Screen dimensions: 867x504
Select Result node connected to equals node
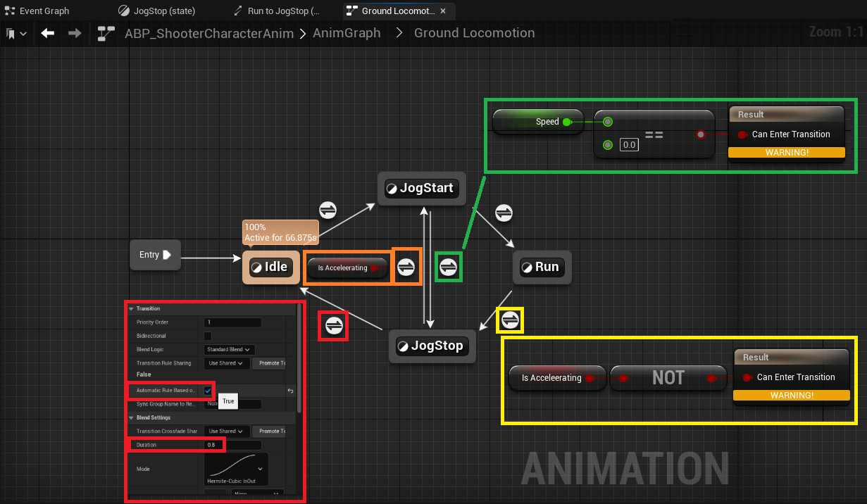tap(786, 134)
